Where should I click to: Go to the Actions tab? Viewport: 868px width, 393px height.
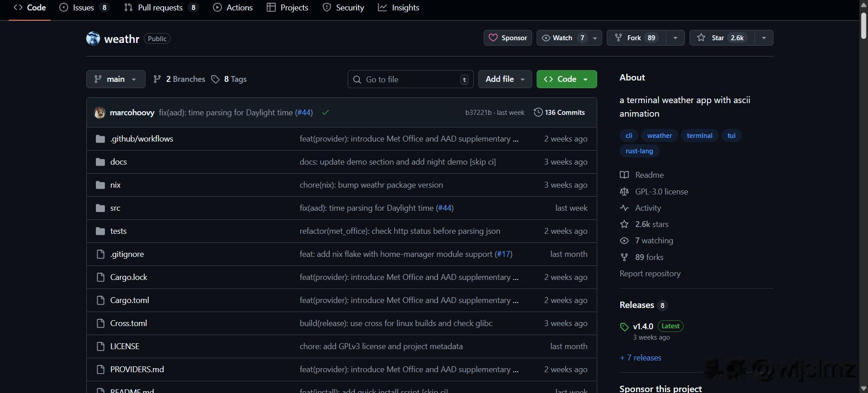(x=233, y=8)
